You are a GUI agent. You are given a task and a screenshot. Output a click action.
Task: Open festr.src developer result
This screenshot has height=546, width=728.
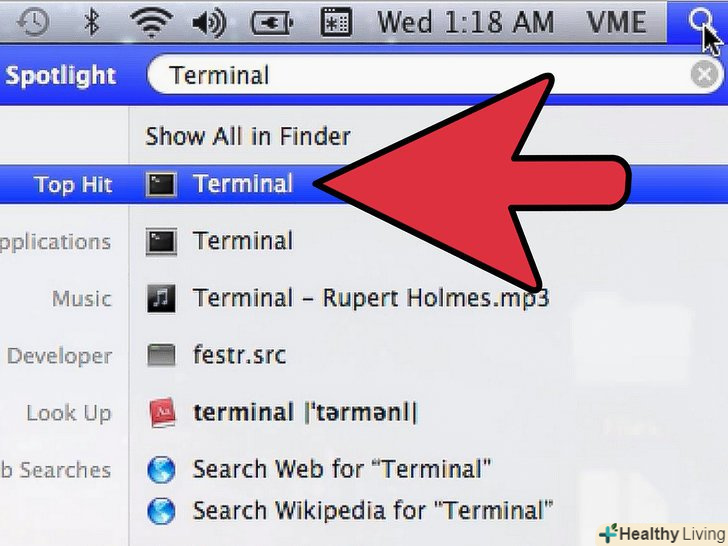pyautogui.click(x=239, y=355)
